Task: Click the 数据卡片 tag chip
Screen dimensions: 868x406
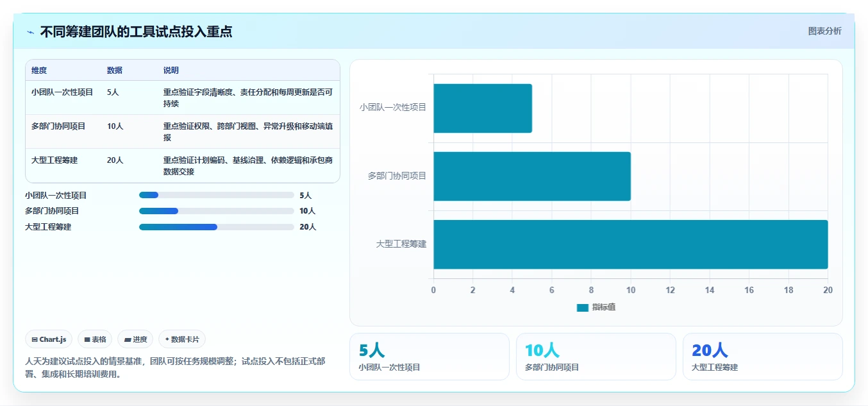Action: pos(182,339)
